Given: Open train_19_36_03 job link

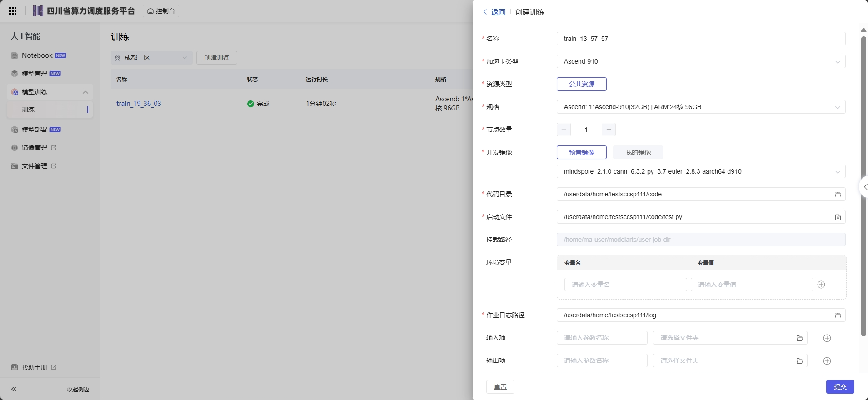Looking at the screenshot, I should coord(139,104).
